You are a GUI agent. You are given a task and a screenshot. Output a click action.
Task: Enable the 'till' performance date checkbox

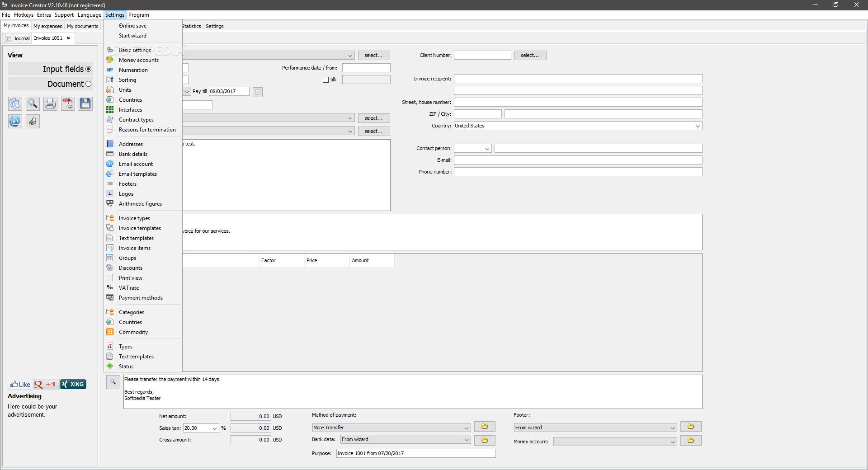325,80
